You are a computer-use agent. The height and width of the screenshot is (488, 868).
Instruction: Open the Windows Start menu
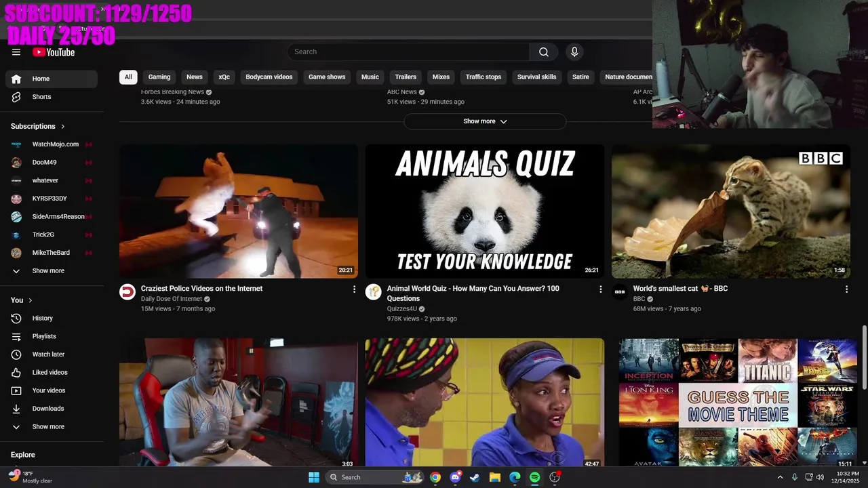pos(314,477)
